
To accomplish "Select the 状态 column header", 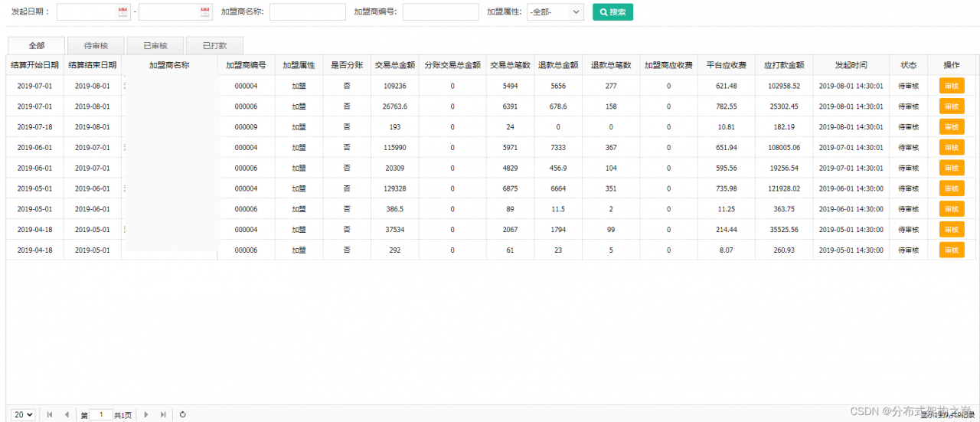I will pyautogui.click(x=909, y=65).
